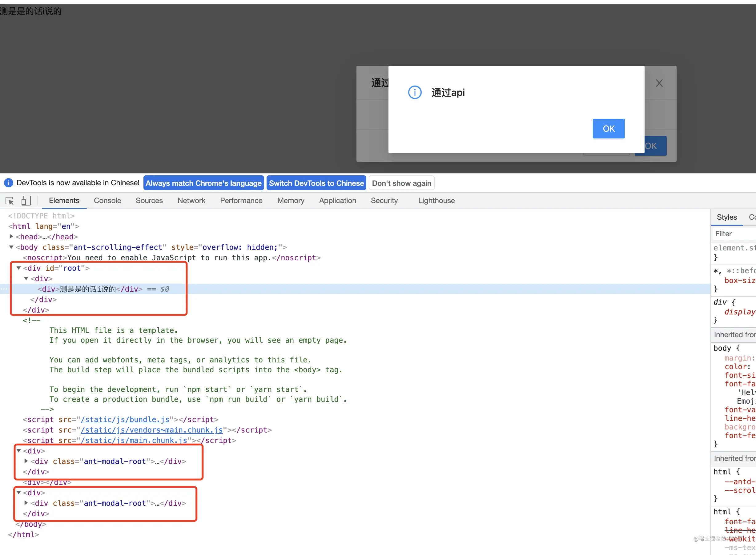This screenshot has height=555, width=756.
Task: Switch to the Memory tab
Action: (x=291, y=201)
